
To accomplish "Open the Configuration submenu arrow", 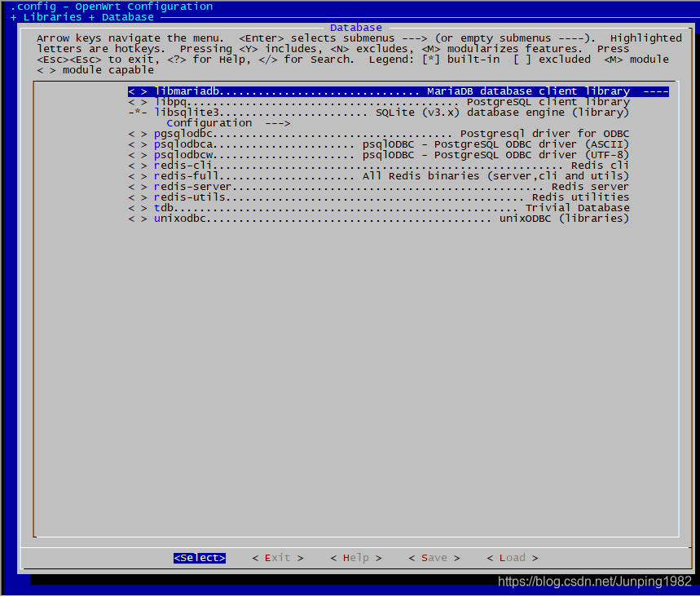I will point(278,123).
